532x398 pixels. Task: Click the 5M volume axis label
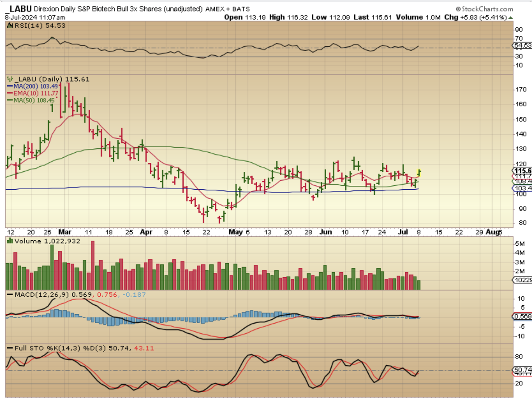point(519,244)
